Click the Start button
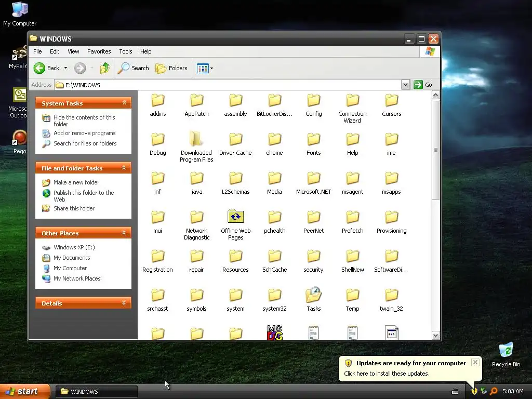 (x=25, y=391)
